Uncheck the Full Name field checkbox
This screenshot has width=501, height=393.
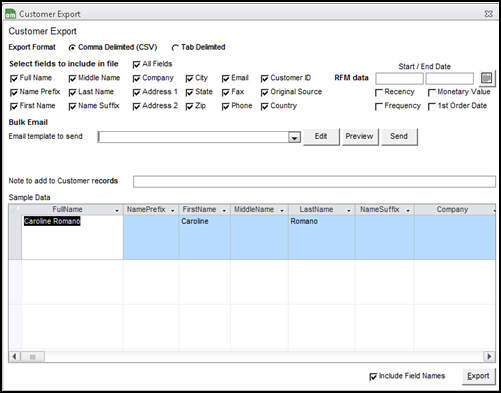click(14, 79)
